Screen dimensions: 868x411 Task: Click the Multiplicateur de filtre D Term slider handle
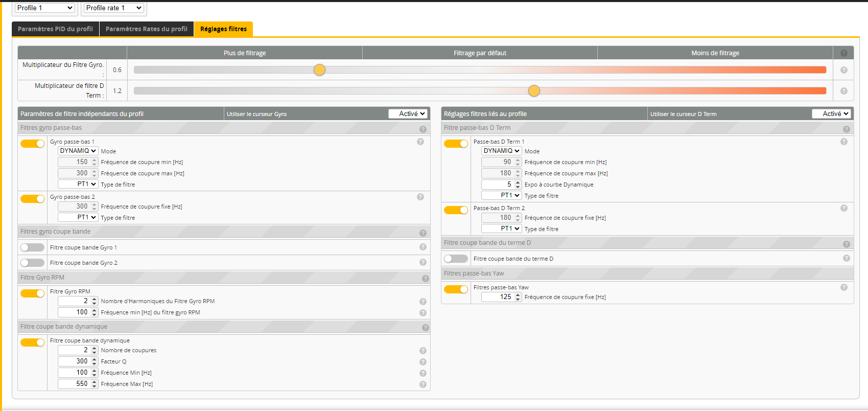tap(534, 91)
